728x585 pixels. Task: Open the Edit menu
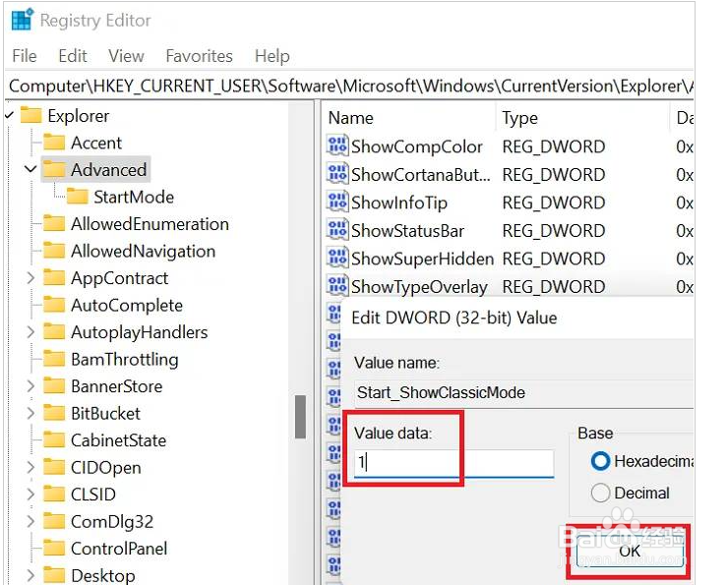(x=73, y=56)
